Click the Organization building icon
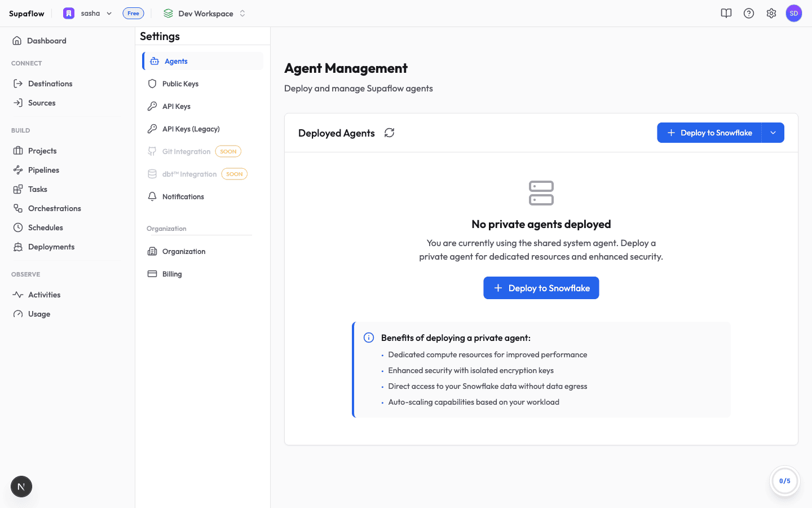 [152, 251]
